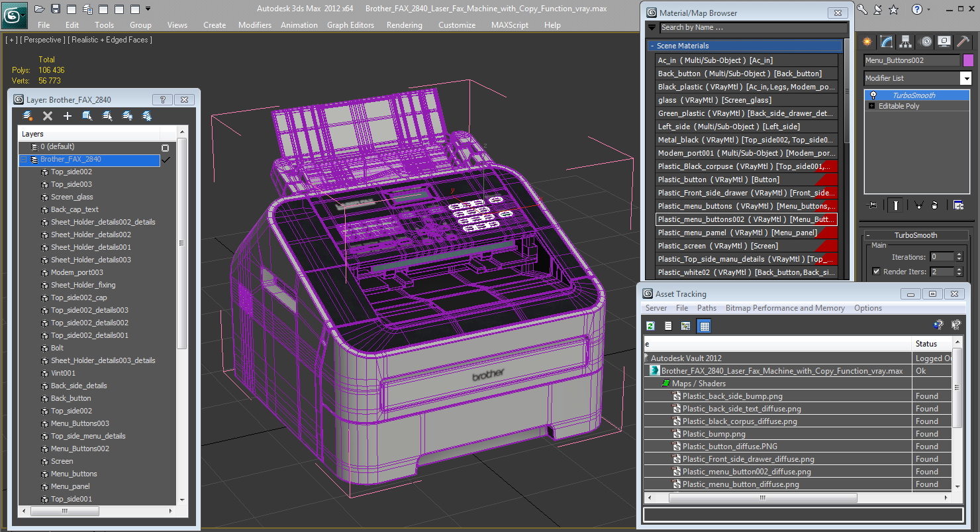Open the Edit menu
This screenshot has height=532, width=980.
[x=72, y=25]
